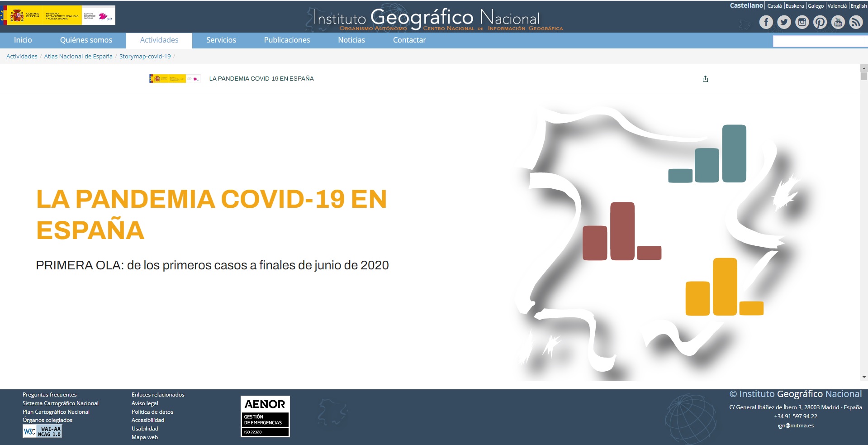Switch language to Castellano
The height and width of the screenshot is (445, 868).
click(x=746, y=5)
